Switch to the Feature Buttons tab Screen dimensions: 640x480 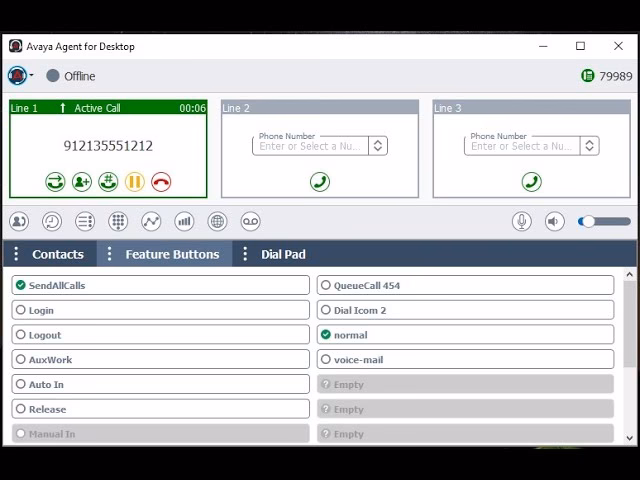pos(172,254)
